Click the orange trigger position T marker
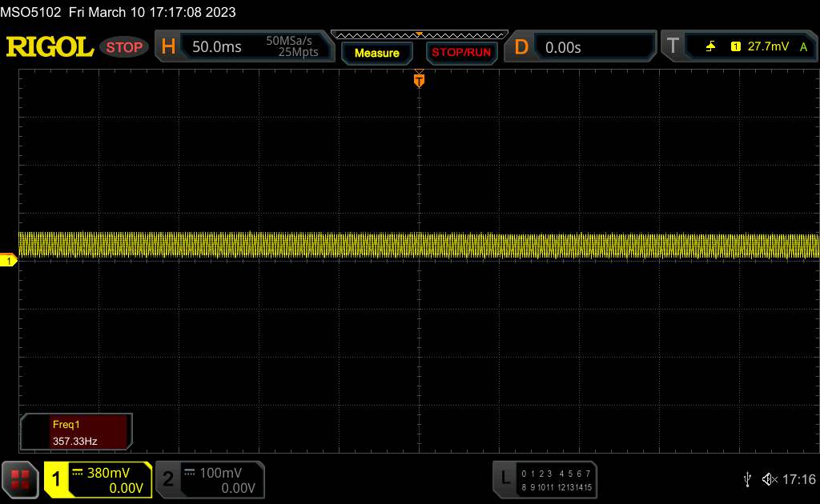820x504 pixels. [x=419, y=80]
